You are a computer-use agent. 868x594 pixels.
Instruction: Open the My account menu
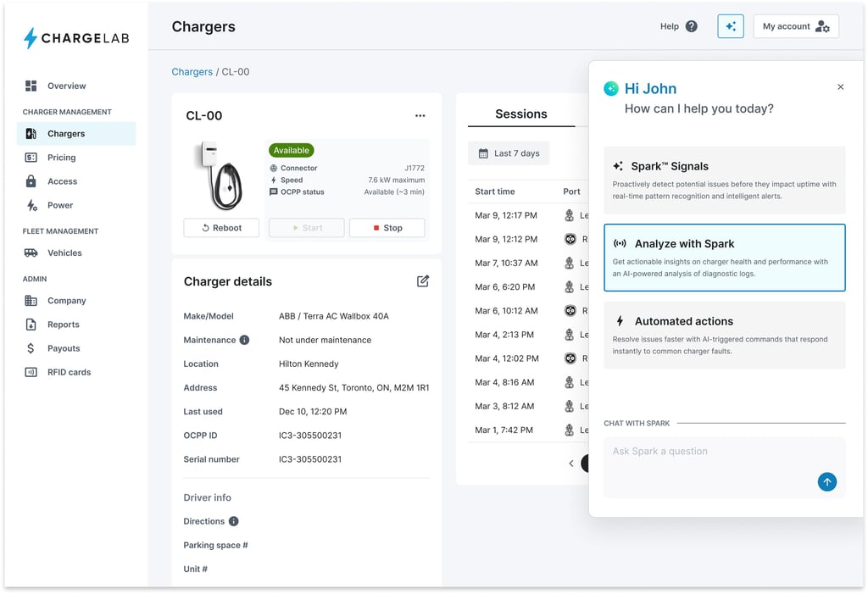(x=796, y=26)
